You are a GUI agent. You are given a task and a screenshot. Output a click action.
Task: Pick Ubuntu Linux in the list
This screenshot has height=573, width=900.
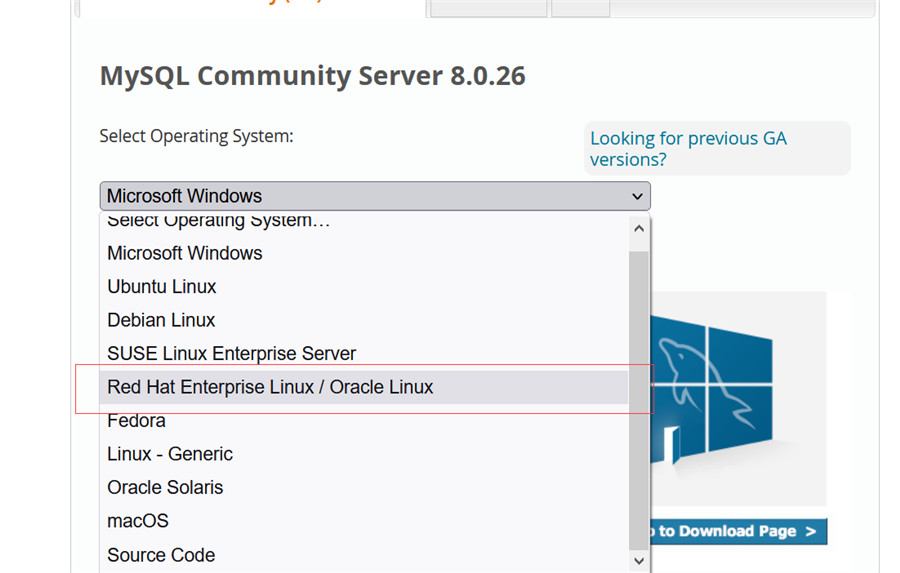[x=162, y=287]
